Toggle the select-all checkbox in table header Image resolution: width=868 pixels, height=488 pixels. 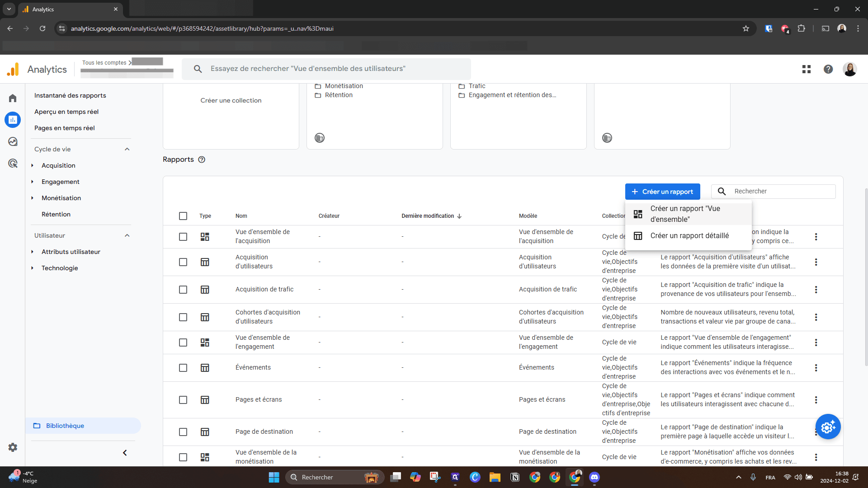click(x=183, y=216)
